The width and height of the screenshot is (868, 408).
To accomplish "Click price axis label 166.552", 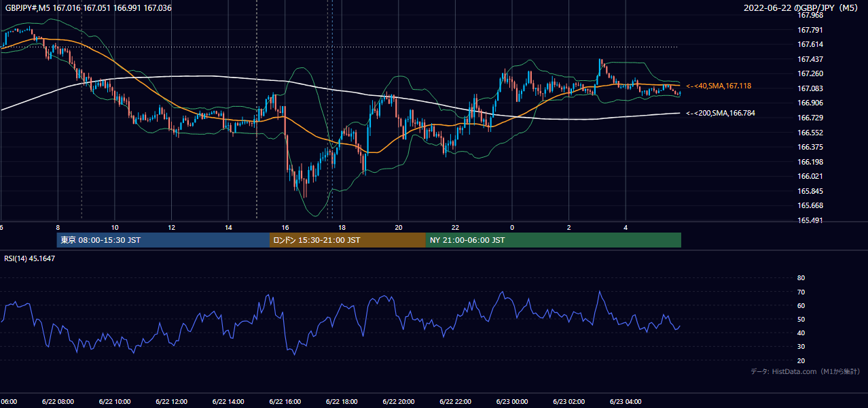I will [810, 133].
